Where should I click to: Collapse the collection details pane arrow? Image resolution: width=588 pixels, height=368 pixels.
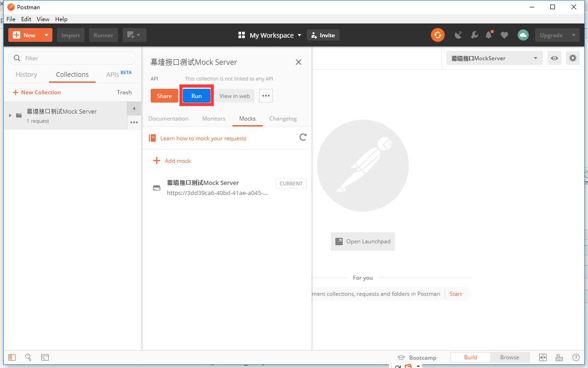(134, 109)
